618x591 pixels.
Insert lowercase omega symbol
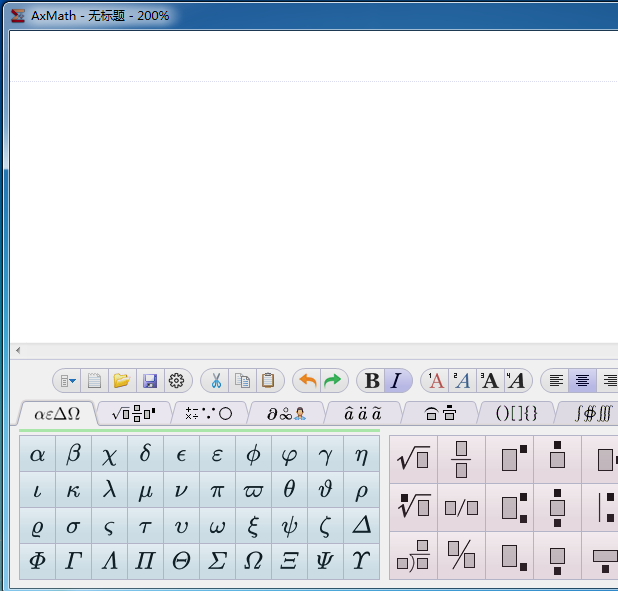(217, 526)
